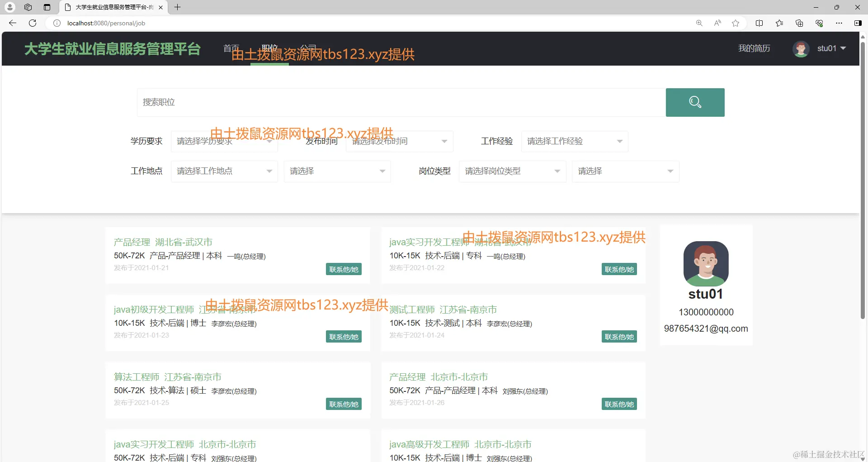Open a new browser tab

178,7
